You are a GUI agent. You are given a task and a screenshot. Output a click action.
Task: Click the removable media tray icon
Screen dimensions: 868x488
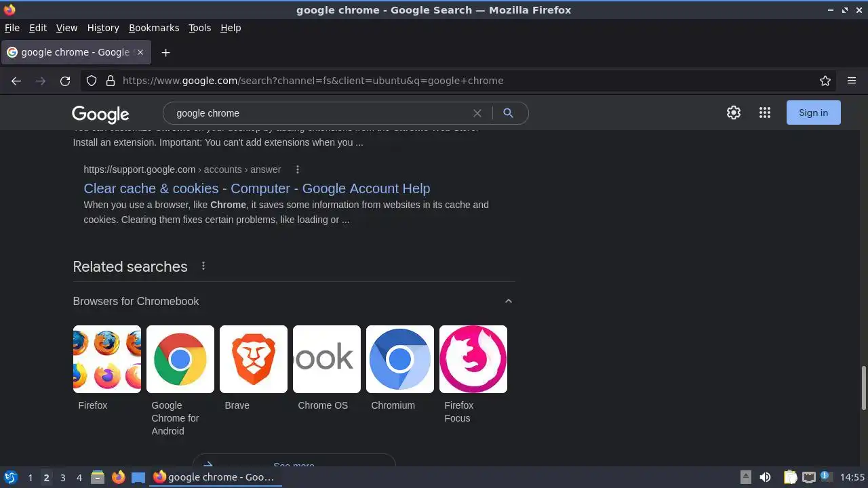[x=745, y=477]
